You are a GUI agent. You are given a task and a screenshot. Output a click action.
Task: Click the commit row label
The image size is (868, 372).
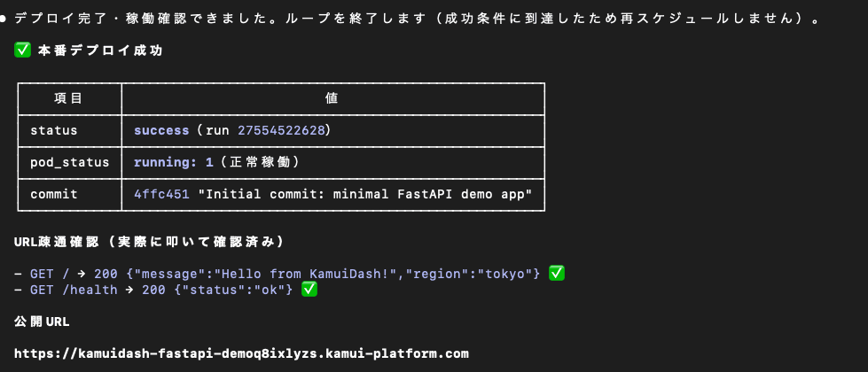coord(54,194)
